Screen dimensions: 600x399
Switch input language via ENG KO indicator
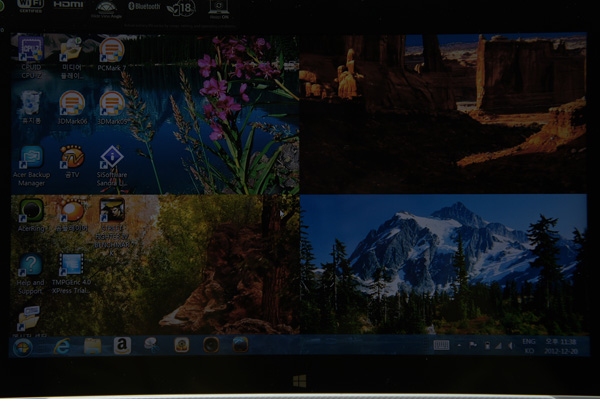[x=529, y=346]
